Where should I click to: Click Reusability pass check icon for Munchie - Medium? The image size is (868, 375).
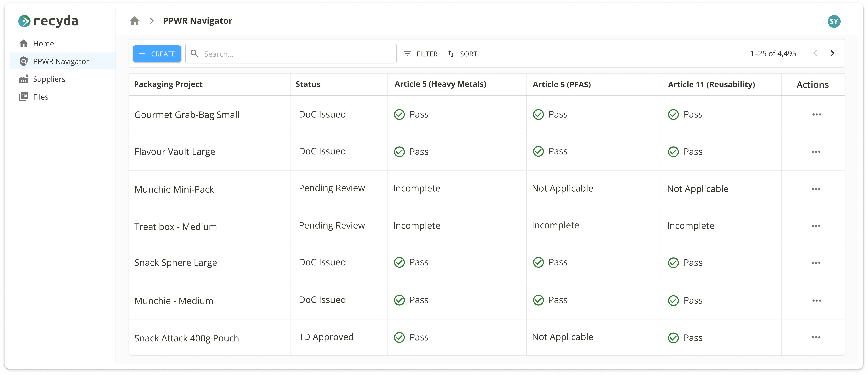click(x=673, y=300)
